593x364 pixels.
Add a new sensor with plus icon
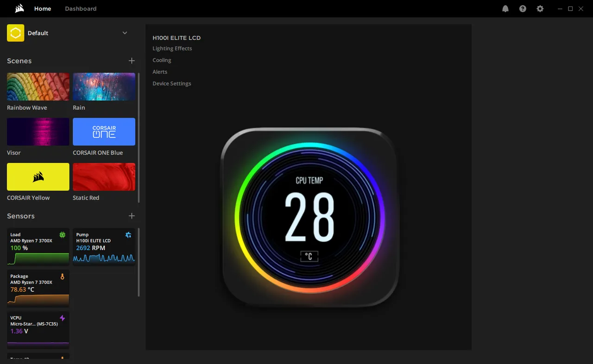coord(132,216)
